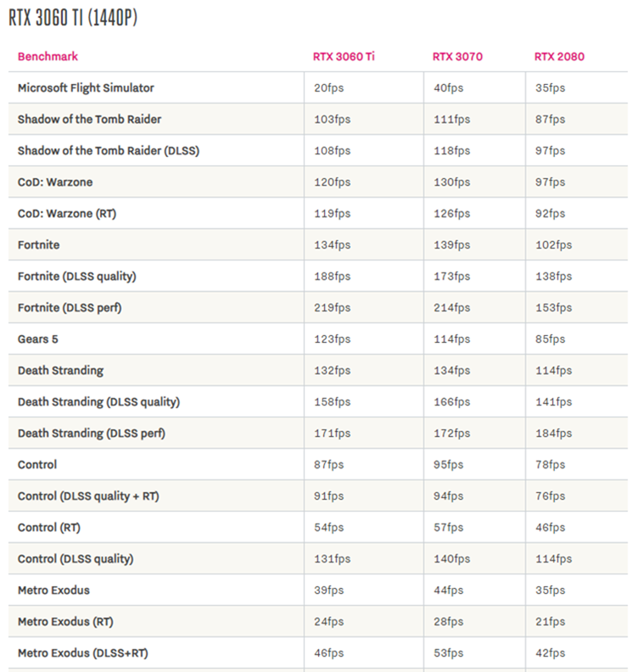Viewport: 638px width, 672px height.
Task: Click the CoD: Warzone (RT) row label
Action: [x=67, y=214]
